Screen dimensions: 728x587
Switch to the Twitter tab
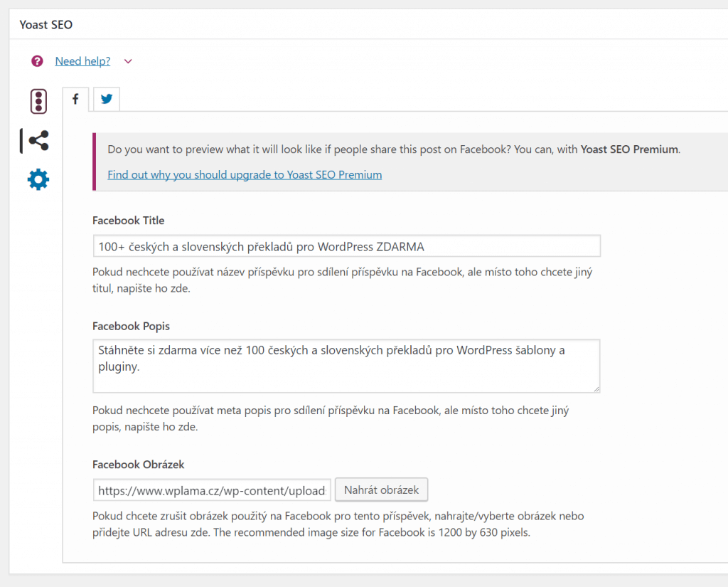click(x=107, y=99)
